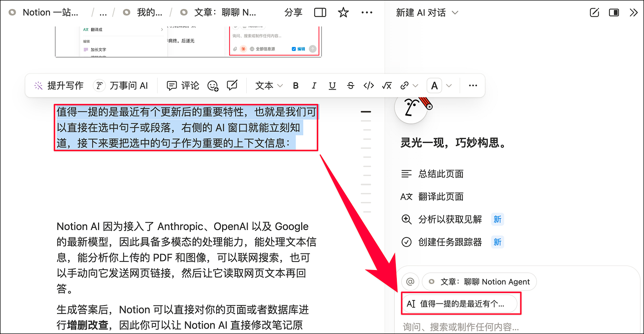Expand the text color dropdown arrow
Screen dimensions: 644x334
(448, 85)
